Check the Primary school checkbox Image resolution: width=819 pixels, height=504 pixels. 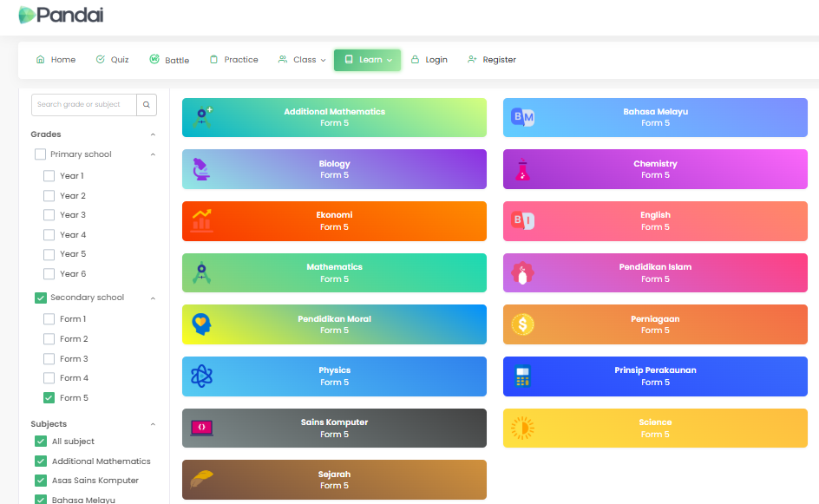40,154
